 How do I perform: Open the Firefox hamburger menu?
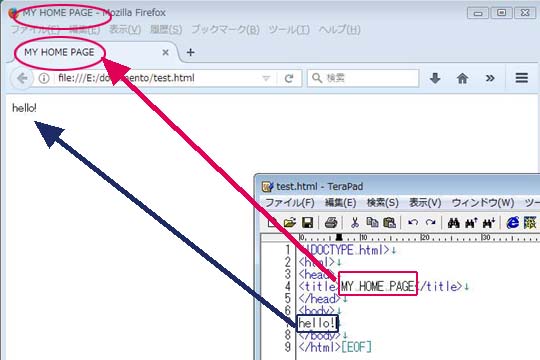(522, 78)
